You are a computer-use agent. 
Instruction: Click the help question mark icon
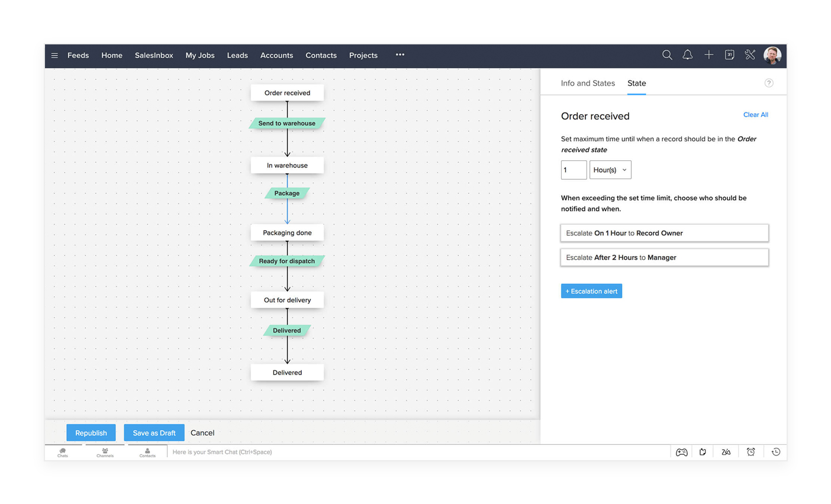click(x=768, y=83)
